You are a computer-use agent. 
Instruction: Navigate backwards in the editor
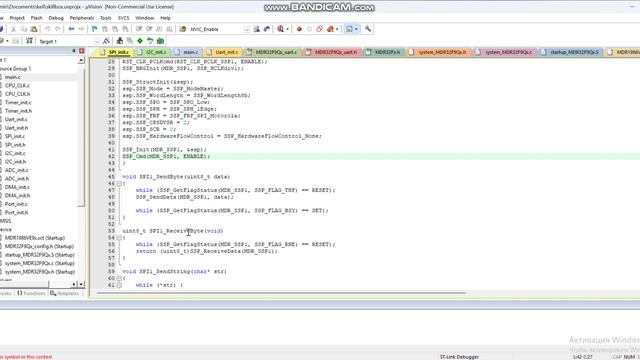[x=71, y=29]
